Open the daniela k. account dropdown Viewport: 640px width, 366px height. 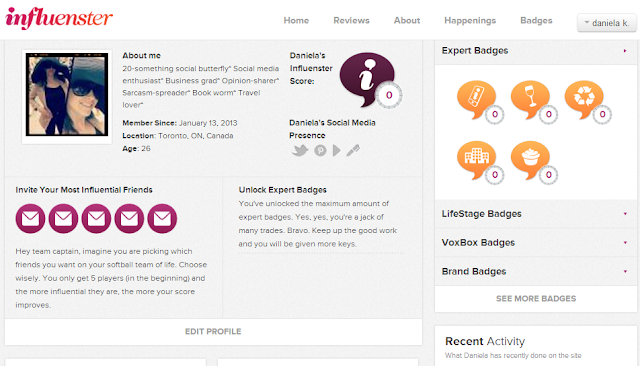[x=607, y=23]
